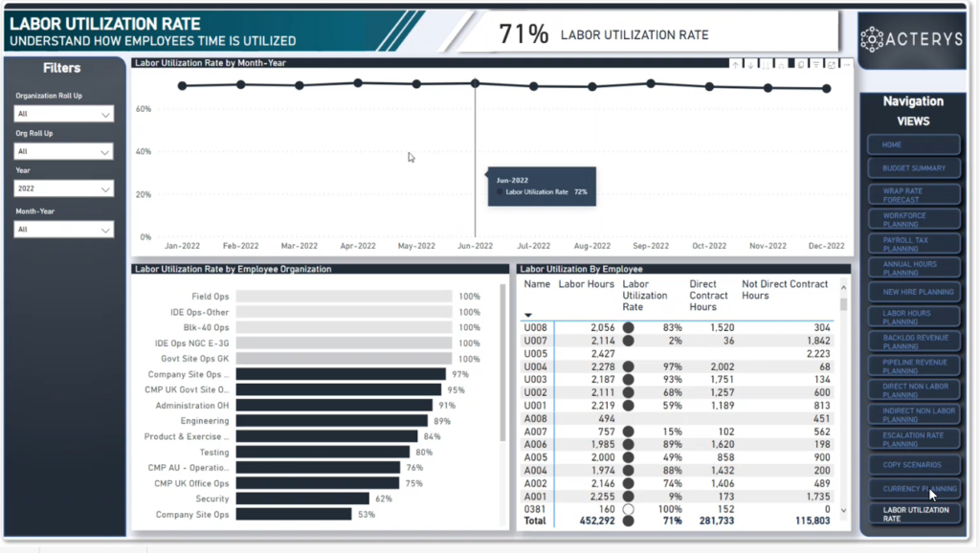Image resolution: width=980 pixels, height=553 pixels.
Task: Click the Jun-2022 data point on the line
Action: tap(476, 84)
